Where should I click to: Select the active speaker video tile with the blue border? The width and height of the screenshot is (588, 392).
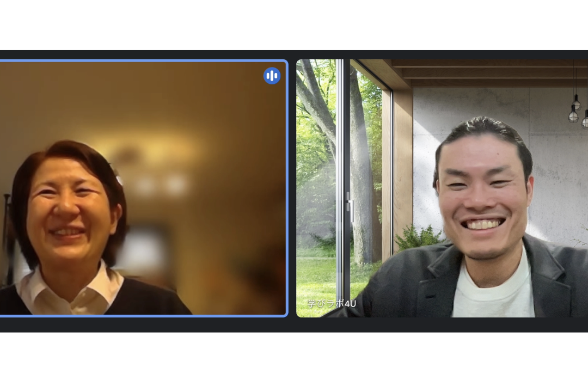click(x=143, y=188)
